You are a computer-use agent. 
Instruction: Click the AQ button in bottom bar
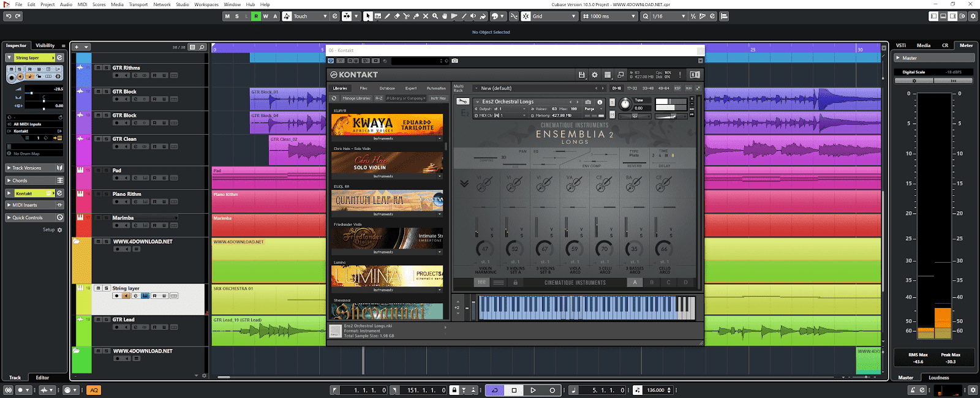pyautogui.click(x=94, y=390)
